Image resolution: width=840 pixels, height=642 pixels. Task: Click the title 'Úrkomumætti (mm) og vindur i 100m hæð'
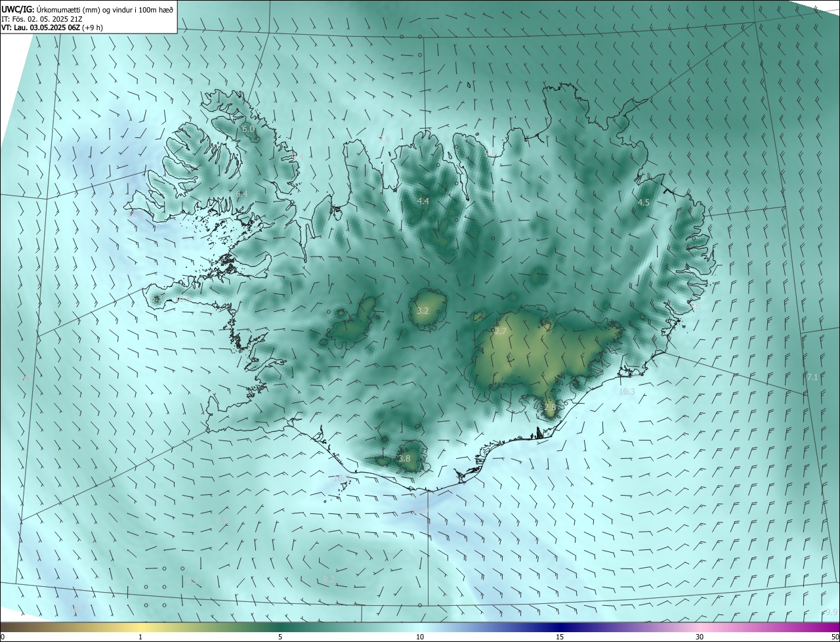(x=104, y=9)
